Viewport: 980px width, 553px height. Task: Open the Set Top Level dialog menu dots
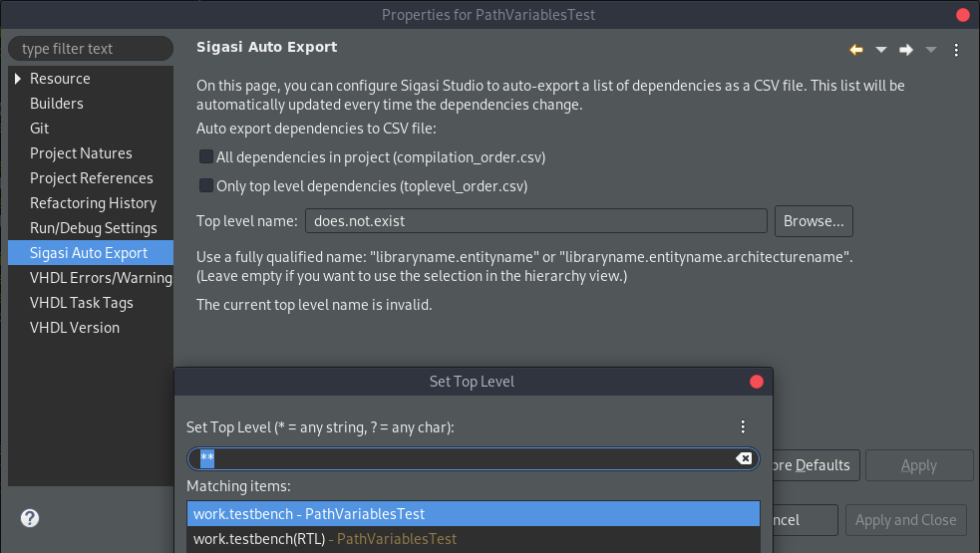(x=743, y=426)
